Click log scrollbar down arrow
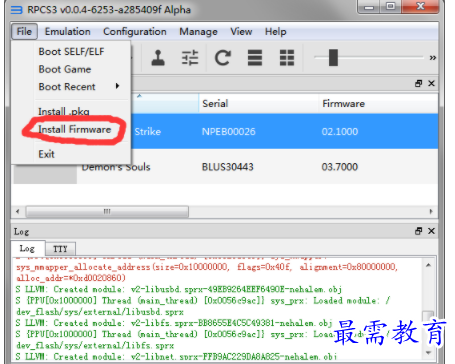Viewport: 455px width, 364px height. (x=429, y=353)
